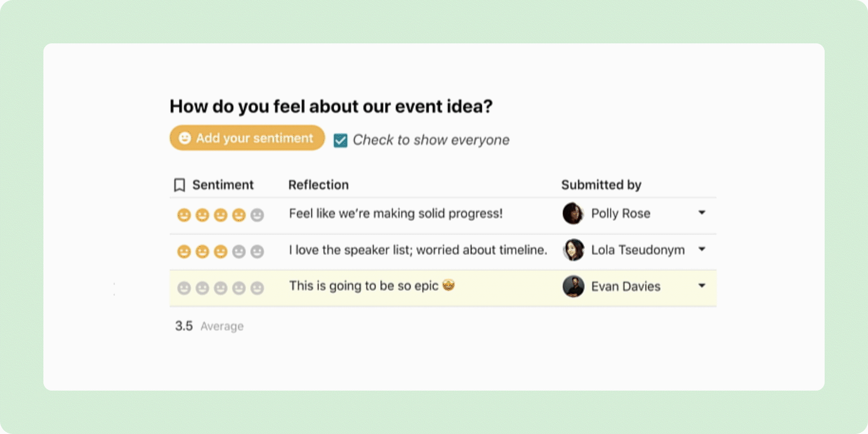This screenshot has width=868, height=434.
Task: Click first gray smiley in Evan Davies' row
Action: [184, 288]
